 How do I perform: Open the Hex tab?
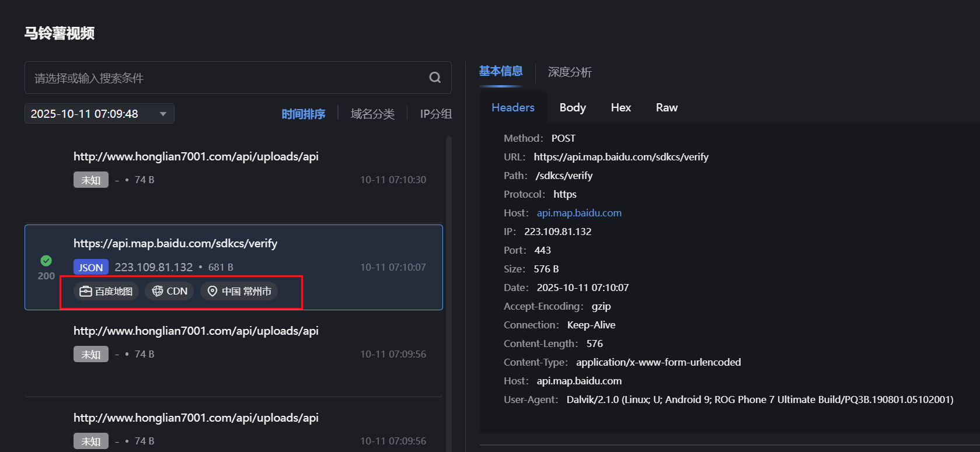click(x=621, y=107)
